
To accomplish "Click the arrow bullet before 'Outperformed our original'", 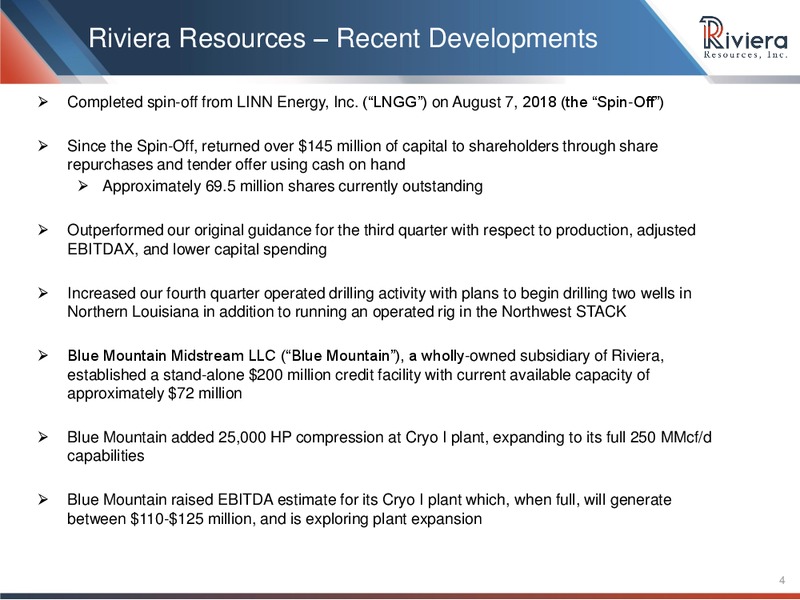I will pyautogui.click(x=43, y=230).
